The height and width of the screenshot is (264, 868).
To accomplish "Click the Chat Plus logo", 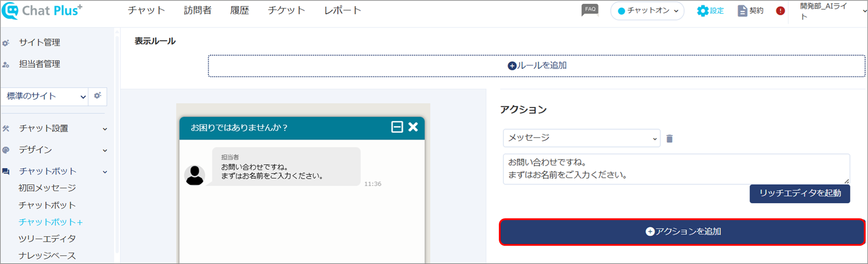I will [x=42, y=11].
